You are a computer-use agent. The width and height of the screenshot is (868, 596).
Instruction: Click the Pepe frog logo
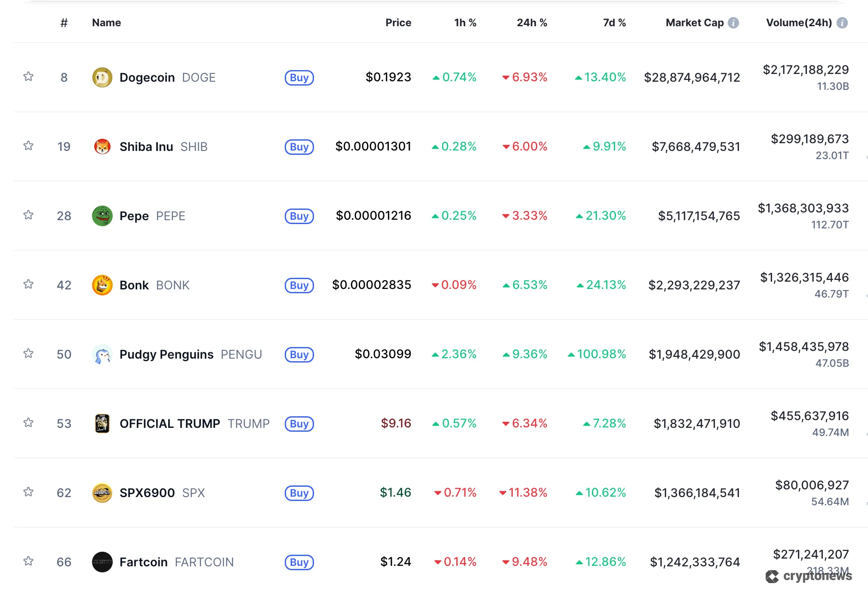(x=102, y=216)
